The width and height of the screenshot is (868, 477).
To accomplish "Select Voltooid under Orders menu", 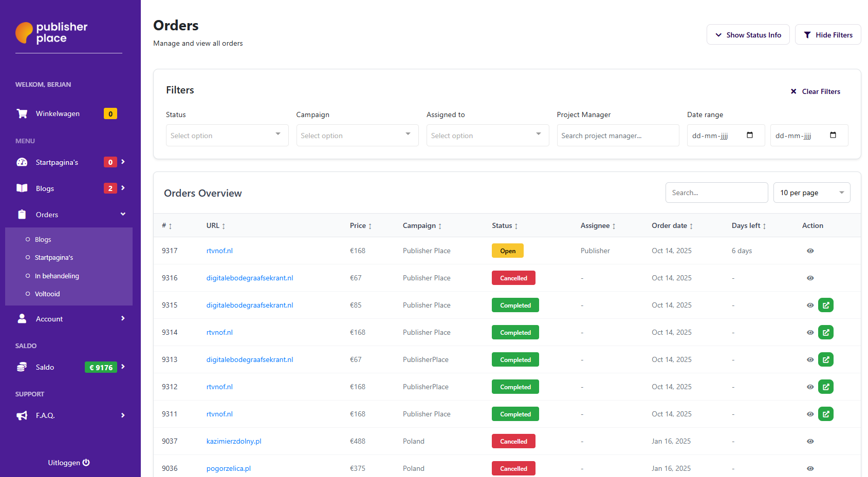I will coord(47,294).
